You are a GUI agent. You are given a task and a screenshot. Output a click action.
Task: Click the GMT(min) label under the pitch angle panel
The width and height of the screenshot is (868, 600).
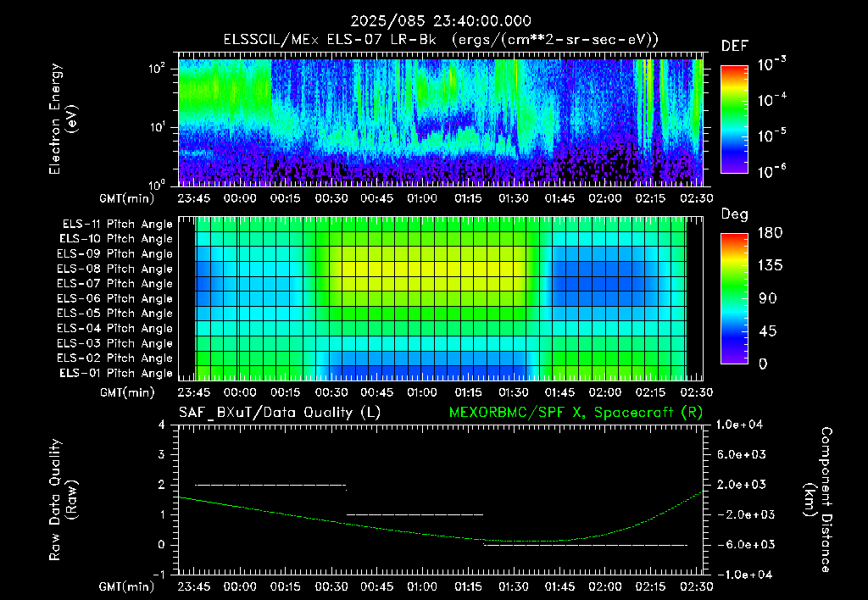coord(127,392)
